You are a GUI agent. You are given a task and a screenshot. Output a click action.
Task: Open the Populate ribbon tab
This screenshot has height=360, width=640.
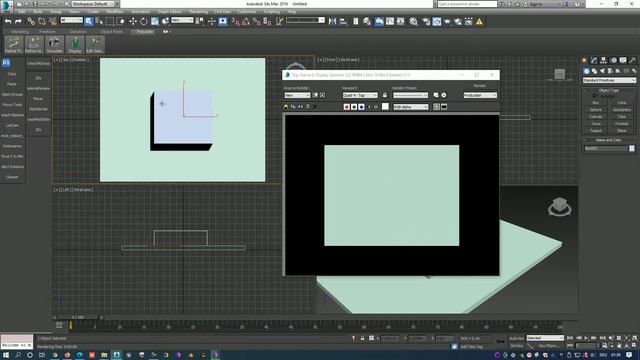coord(144,31)
